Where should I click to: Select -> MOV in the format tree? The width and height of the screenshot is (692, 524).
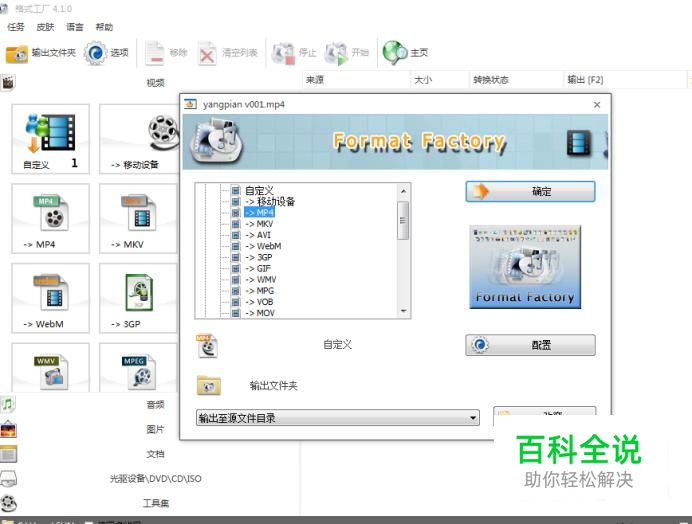coord(260,313)
